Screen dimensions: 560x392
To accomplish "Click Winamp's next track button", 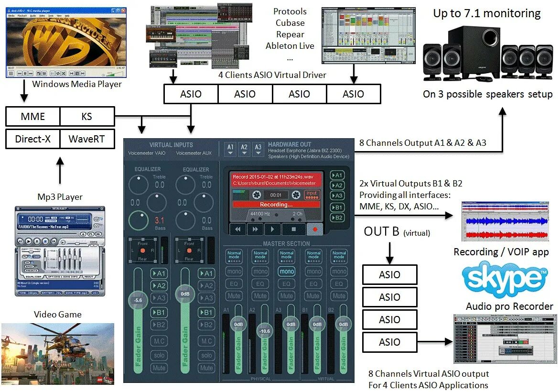I will [54, 241].
